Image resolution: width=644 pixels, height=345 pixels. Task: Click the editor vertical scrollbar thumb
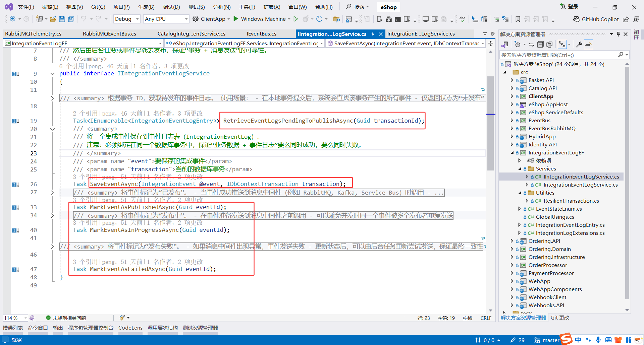pyautogui.click(x=490, y=123)
